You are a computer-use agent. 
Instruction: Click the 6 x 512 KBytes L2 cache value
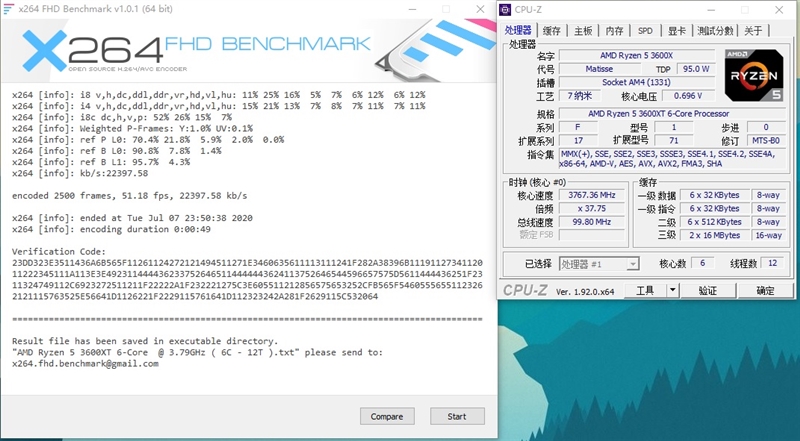pyautogui.click(x=714, y=222)
